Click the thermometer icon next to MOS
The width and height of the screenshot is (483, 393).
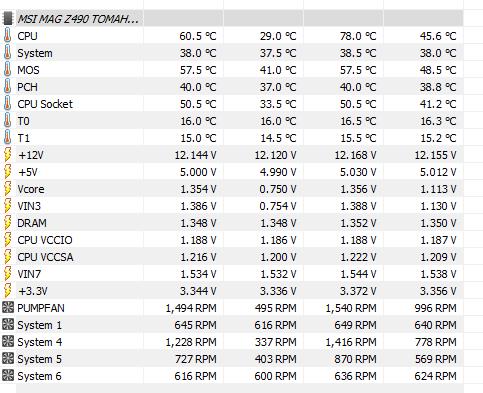click(x=7, y=70)
